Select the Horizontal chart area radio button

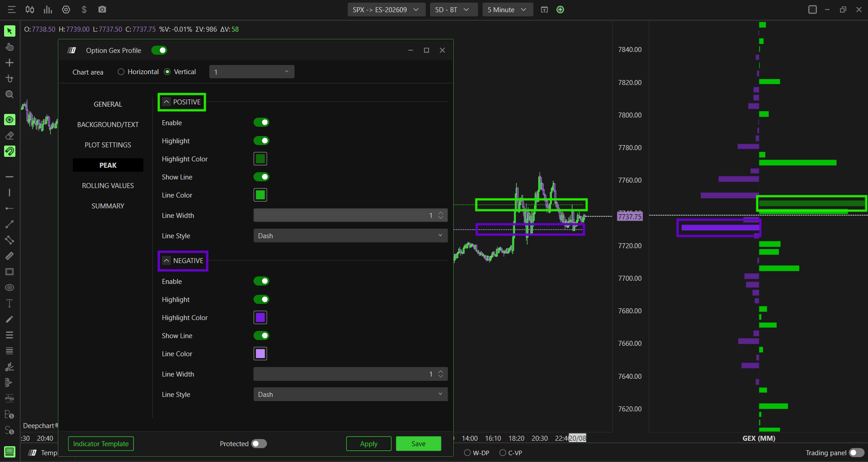click(x=121, y=72)
